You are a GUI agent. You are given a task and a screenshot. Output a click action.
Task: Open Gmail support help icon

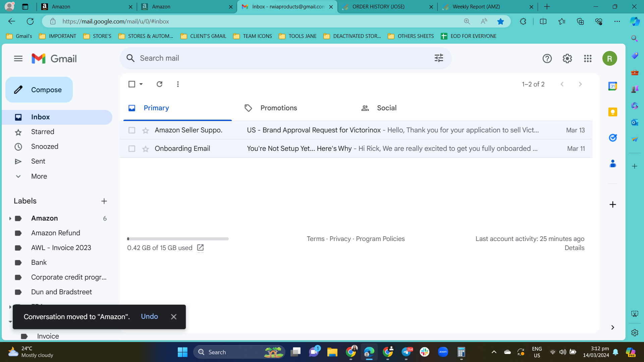pyautogui.click(x=547, y=59)
